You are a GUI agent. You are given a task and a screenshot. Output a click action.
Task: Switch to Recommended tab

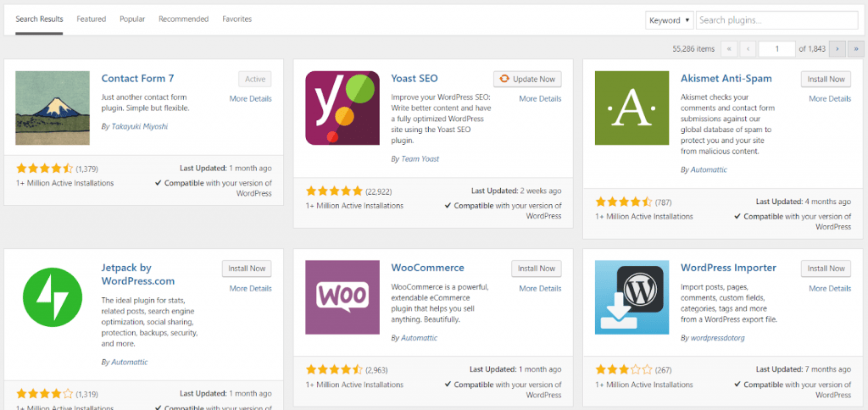[183, 19]
